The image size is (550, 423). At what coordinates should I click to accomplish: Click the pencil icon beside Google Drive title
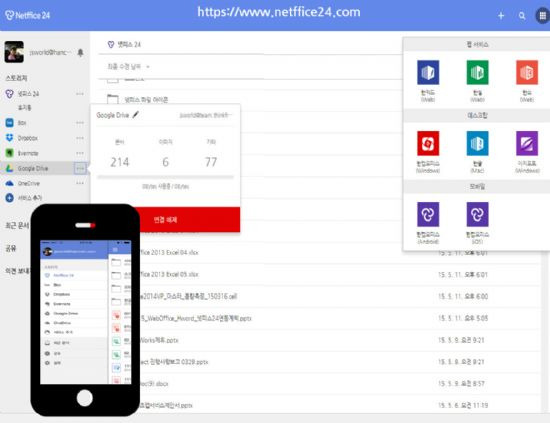point(135,115)
